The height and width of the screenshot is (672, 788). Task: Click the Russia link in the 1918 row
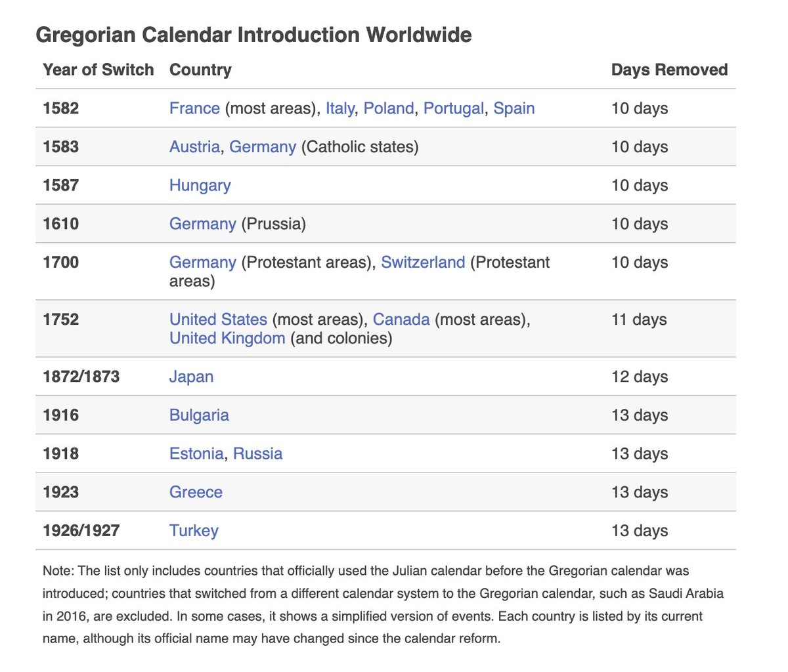(257, 453)
